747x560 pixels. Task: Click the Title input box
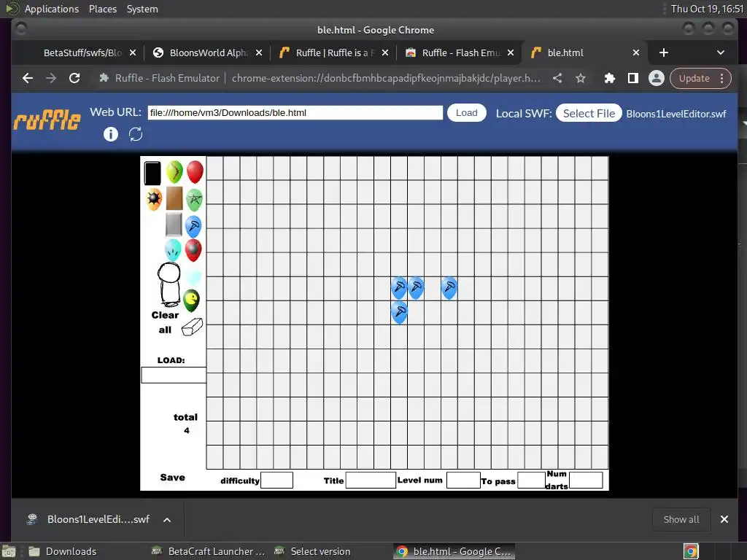pyautogui.click(x=371, y=480)
